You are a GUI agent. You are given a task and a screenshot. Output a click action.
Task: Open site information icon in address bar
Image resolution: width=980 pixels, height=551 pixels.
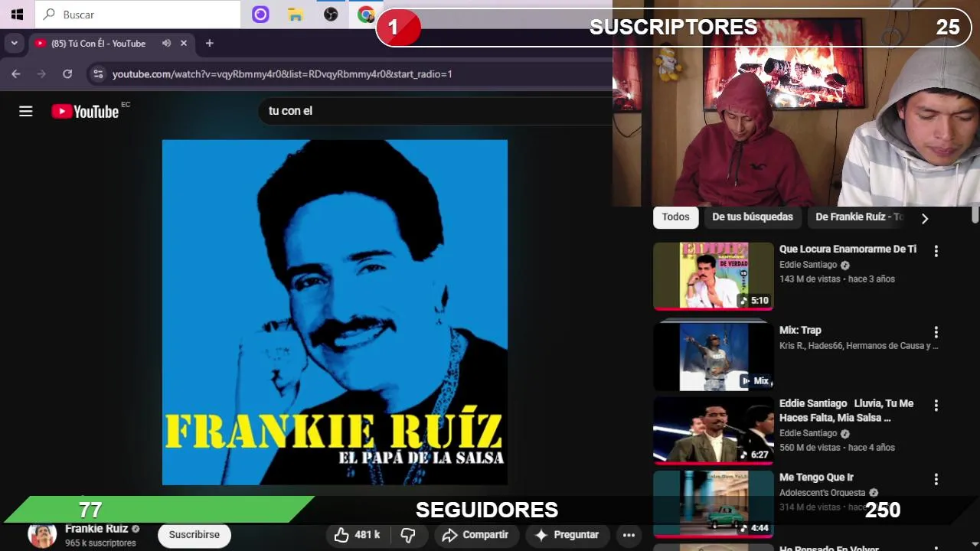[96, 74]
